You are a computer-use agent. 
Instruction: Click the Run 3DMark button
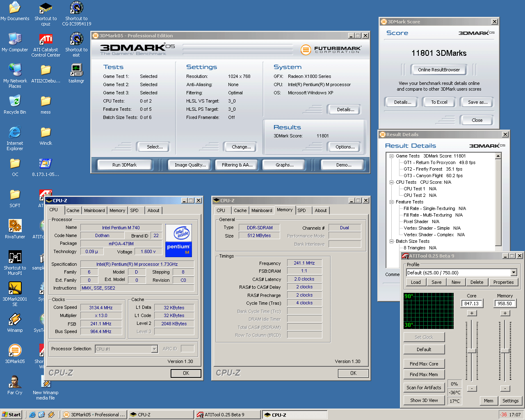(124, 165)
